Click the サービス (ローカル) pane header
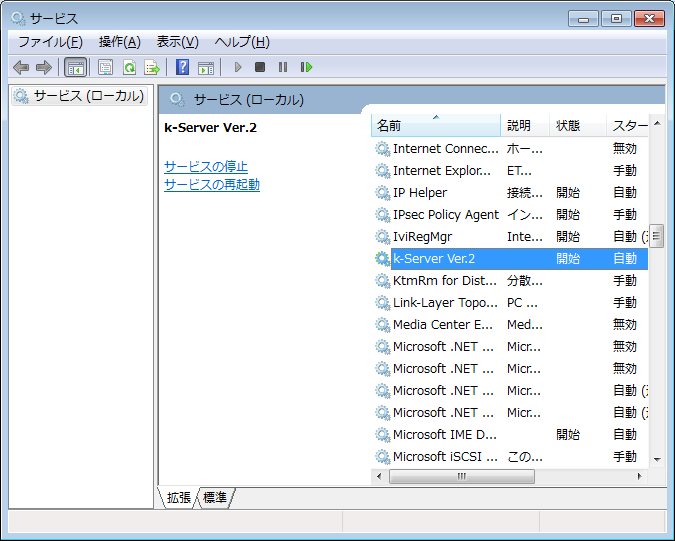675x541 pixels. tap(248, 100)
